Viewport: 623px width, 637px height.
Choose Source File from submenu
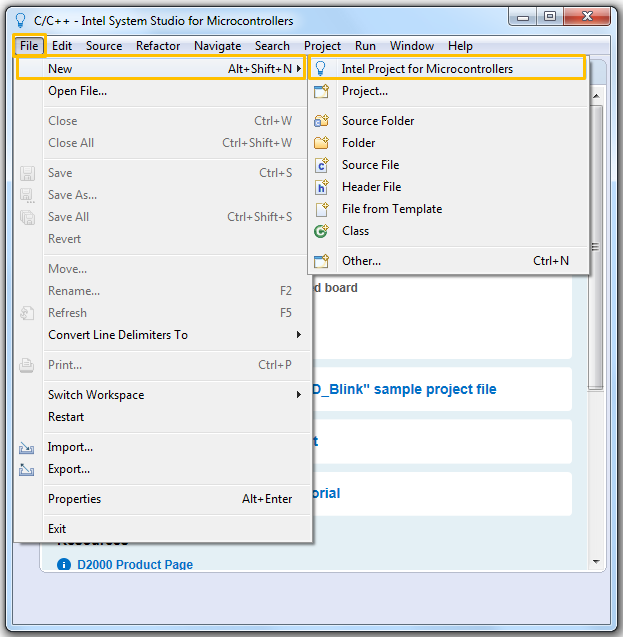pyautogui.click(x=448, y=165)
